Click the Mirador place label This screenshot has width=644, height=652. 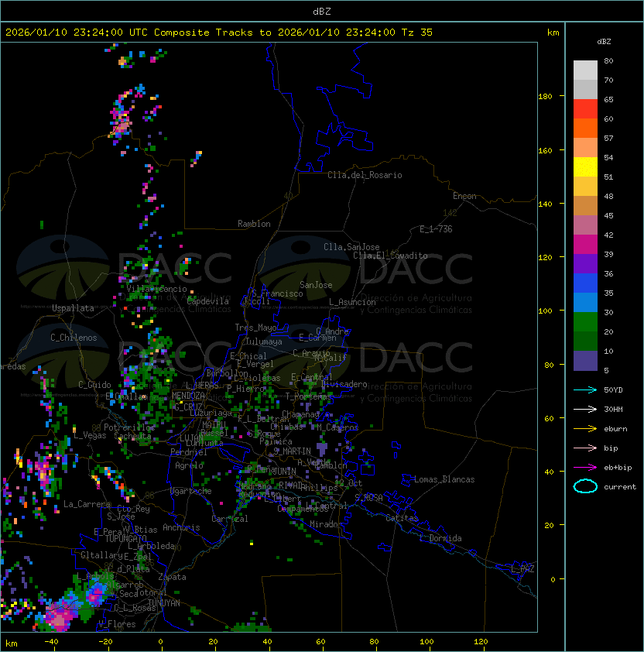point(327,524)
